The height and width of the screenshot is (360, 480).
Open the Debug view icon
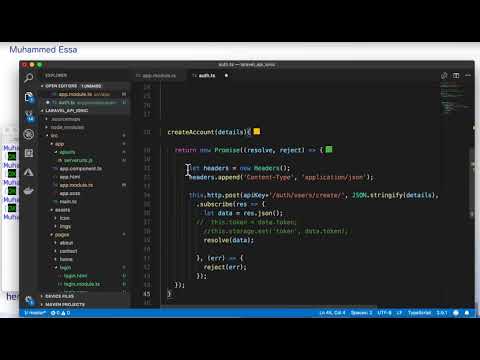click(x=29, y=134)
